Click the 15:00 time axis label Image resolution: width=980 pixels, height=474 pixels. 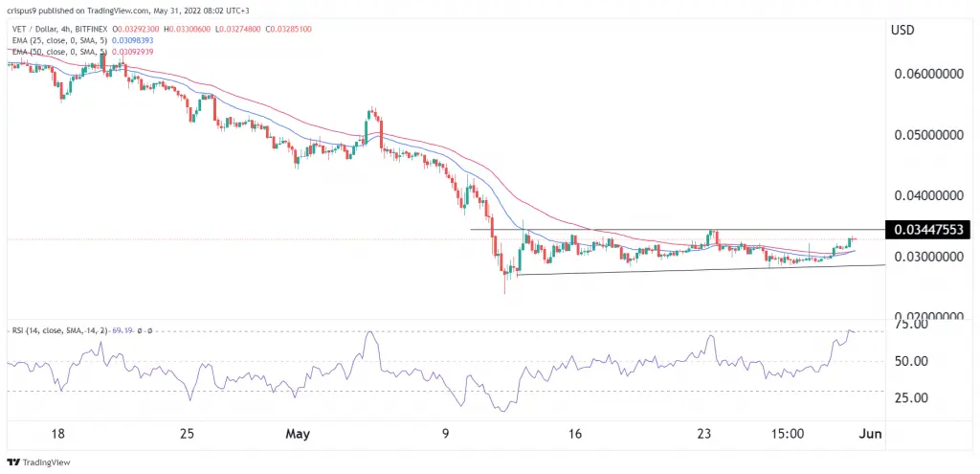click(x=787, y=434)
